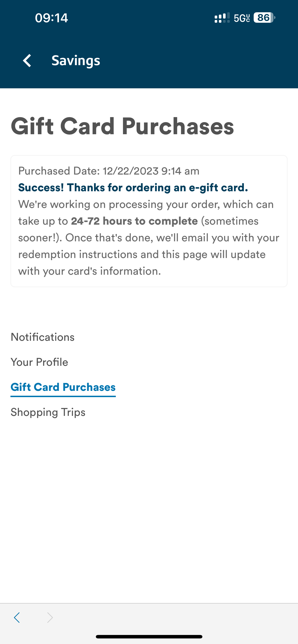Tap the Savings header title
Viewport: 298px width, 644px height.
tap(76, 61)
